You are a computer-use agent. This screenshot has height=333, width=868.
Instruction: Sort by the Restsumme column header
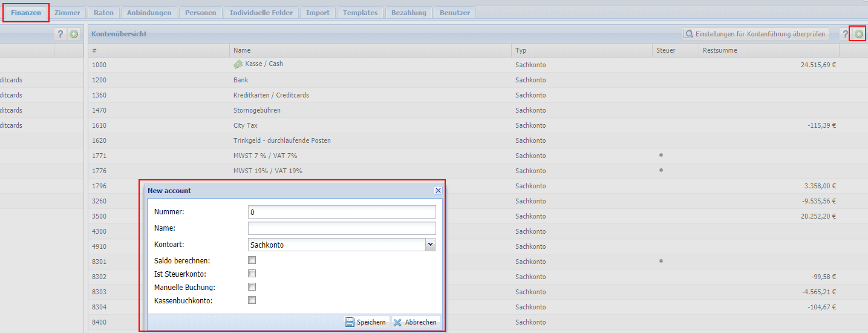(x=720, y=50)
